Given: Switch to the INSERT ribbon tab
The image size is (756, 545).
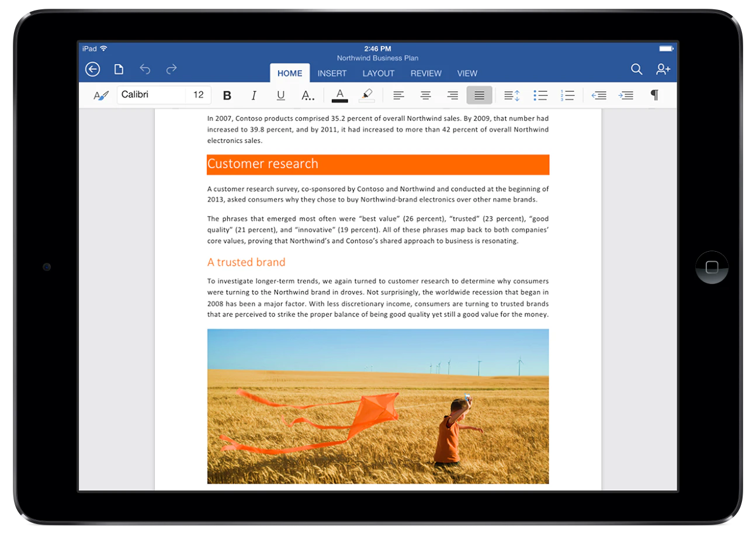Looking at the screenshot, I should tap(331, 73).
